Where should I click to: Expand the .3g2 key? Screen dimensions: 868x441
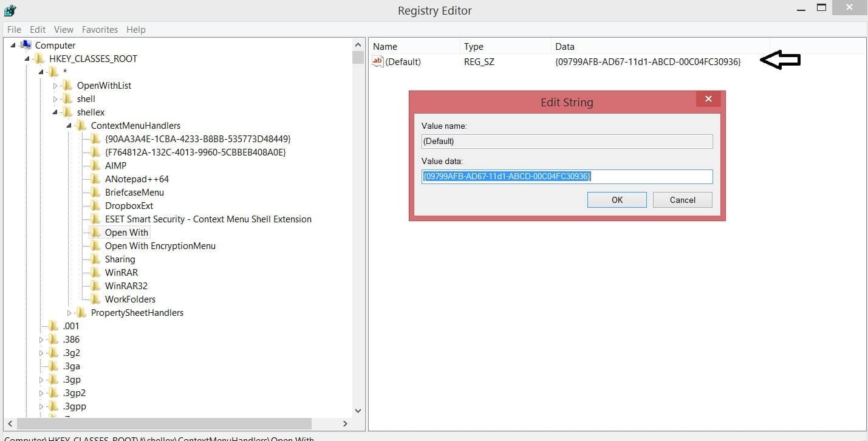click(41, 353)
